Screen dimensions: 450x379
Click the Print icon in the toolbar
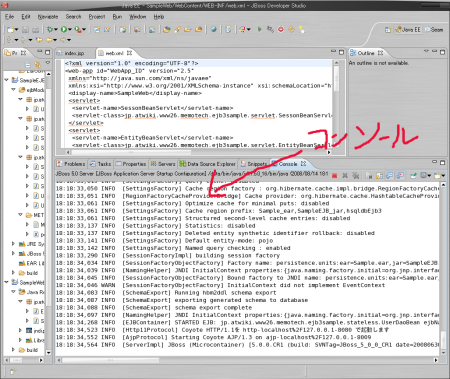(x=35, y=30)
